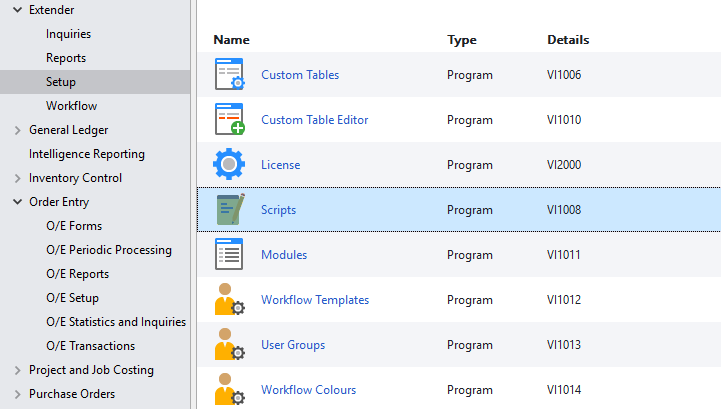The width and height of the screenshot is (721, 409).
Task: Select Inquiries under Extender
Action: coord(69,34)
